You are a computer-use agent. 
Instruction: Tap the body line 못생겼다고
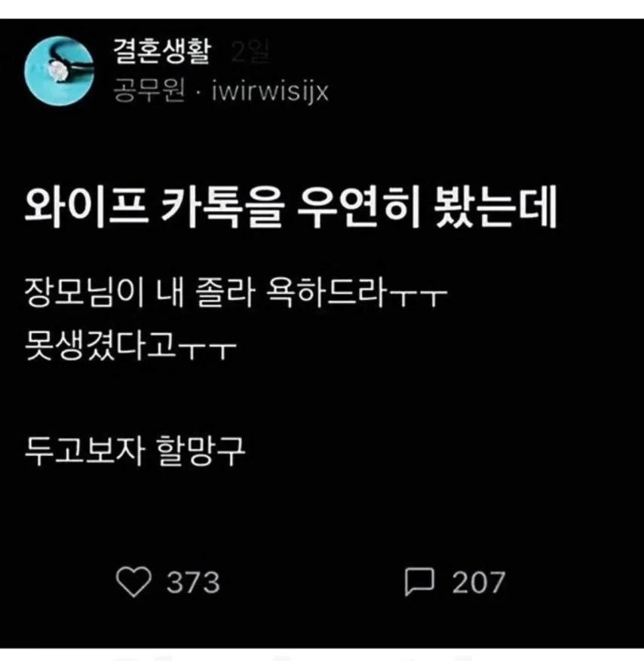pyautogui.click(x=130, y=345)
